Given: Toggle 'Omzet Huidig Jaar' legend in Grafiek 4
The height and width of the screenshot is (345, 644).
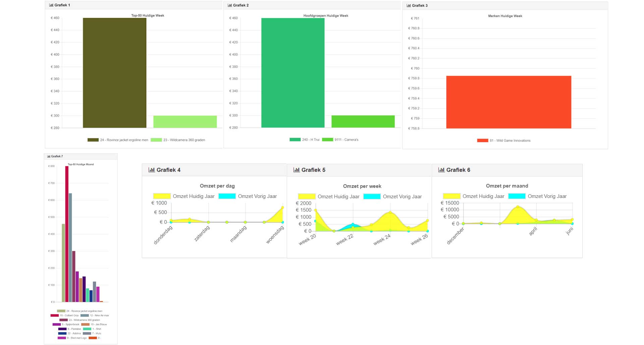Looking at the screenshot, I should pyautogui.click(x=184, y=196).
